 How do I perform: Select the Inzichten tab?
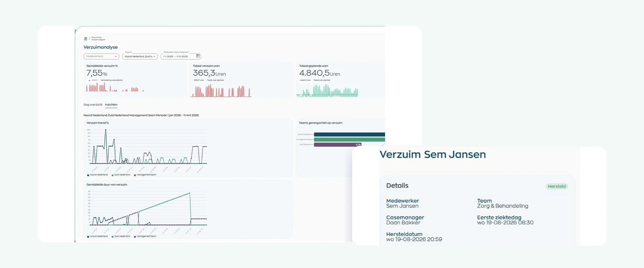point(111,105)
